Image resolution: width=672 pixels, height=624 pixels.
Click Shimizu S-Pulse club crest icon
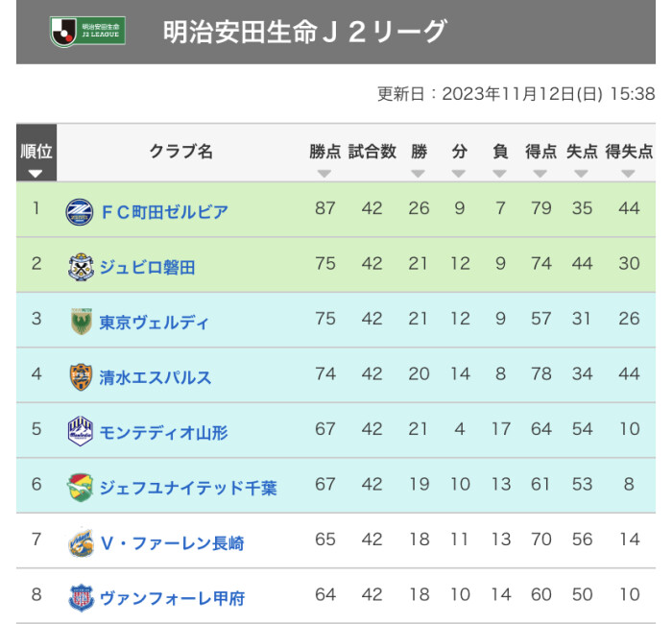tap(80, 376)
